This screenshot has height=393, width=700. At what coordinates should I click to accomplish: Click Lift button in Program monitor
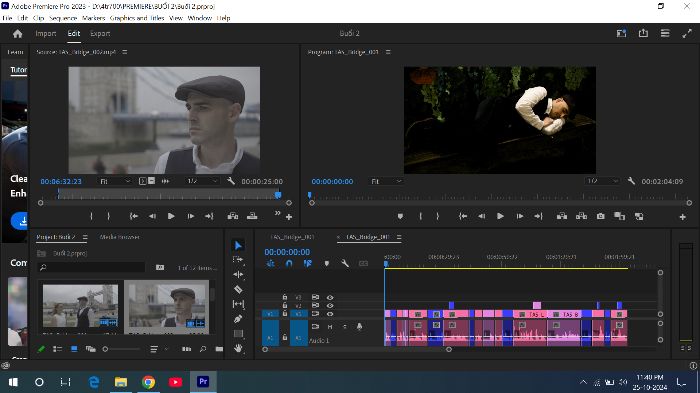[x=562, y=216]
